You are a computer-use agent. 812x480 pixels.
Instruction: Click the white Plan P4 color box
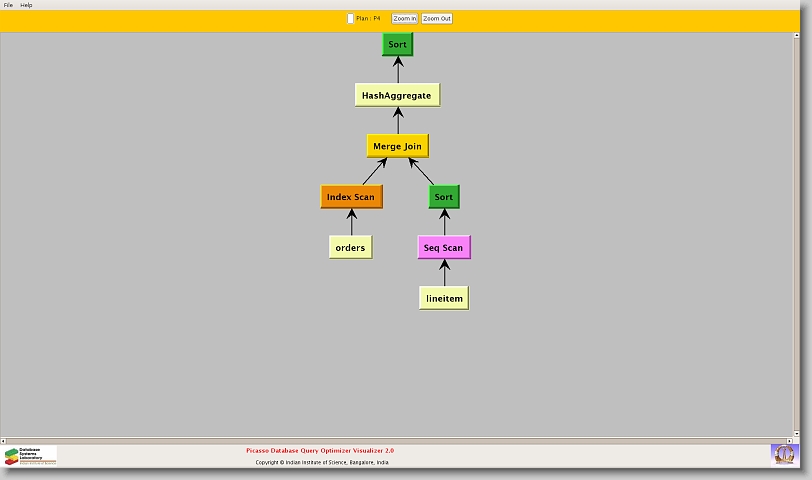point(350,18)
